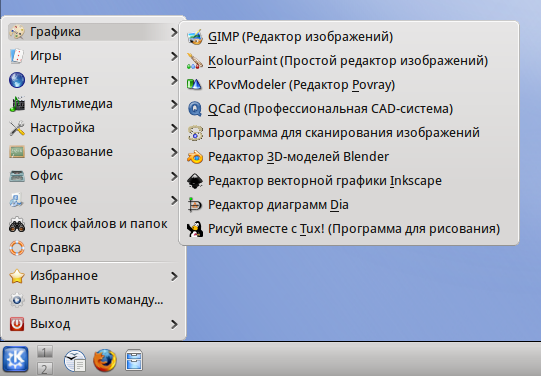Click the QCad blue Q icon
This screenshot has height=376, width=541.
point(195,109)
